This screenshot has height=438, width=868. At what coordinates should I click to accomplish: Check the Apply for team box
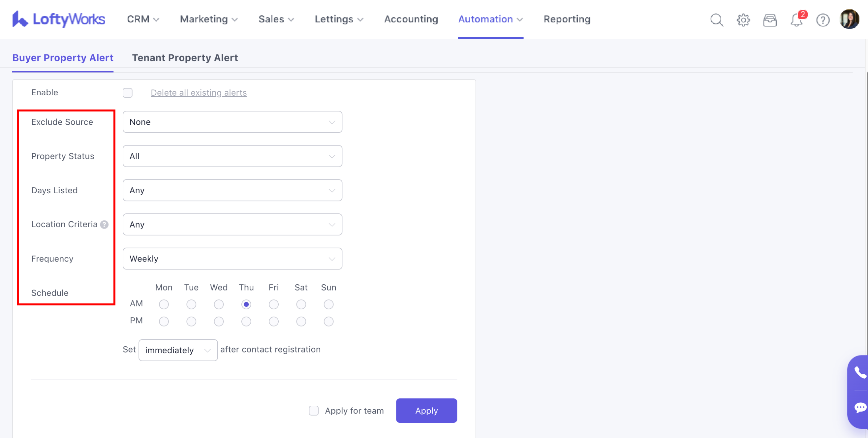tap(313, 410)
